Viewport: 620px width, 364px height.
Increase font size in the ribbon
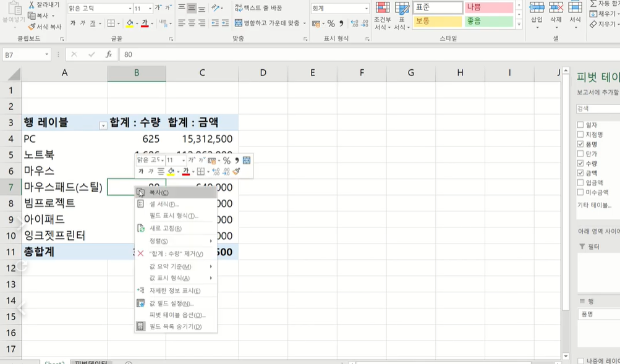coord(158,8)
